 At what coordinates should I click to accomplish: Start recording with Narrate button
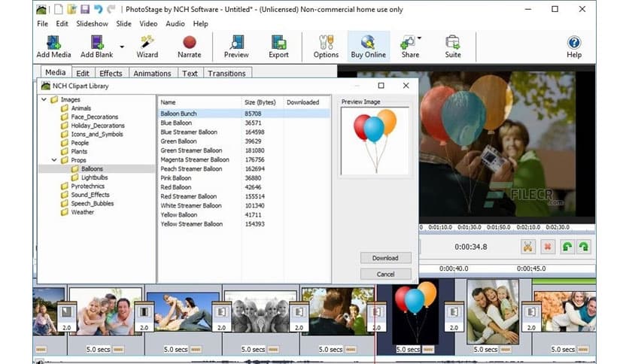point(190,47)
